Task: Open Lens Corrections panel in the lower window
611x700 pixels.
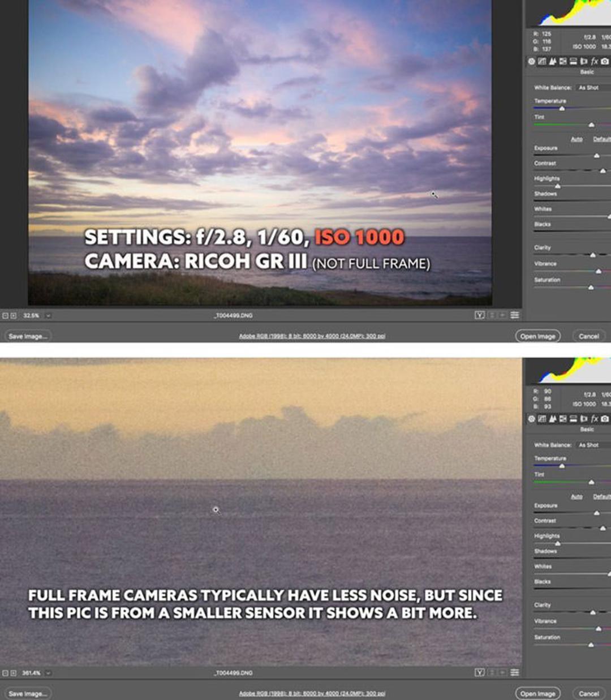Action: [x=584, y=419]
